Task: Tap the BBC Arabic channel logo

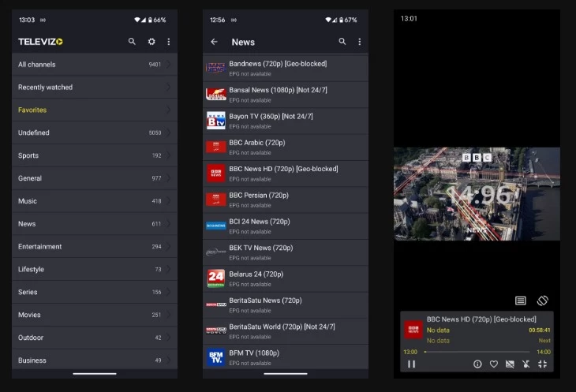Action: click(215, 147)
